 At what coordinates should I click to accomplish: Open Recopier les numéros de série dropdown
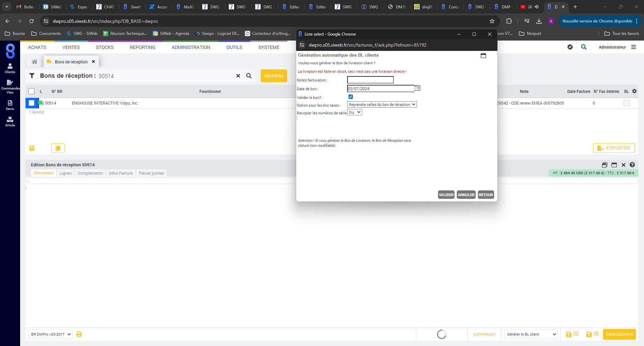[x=355, y=112]
